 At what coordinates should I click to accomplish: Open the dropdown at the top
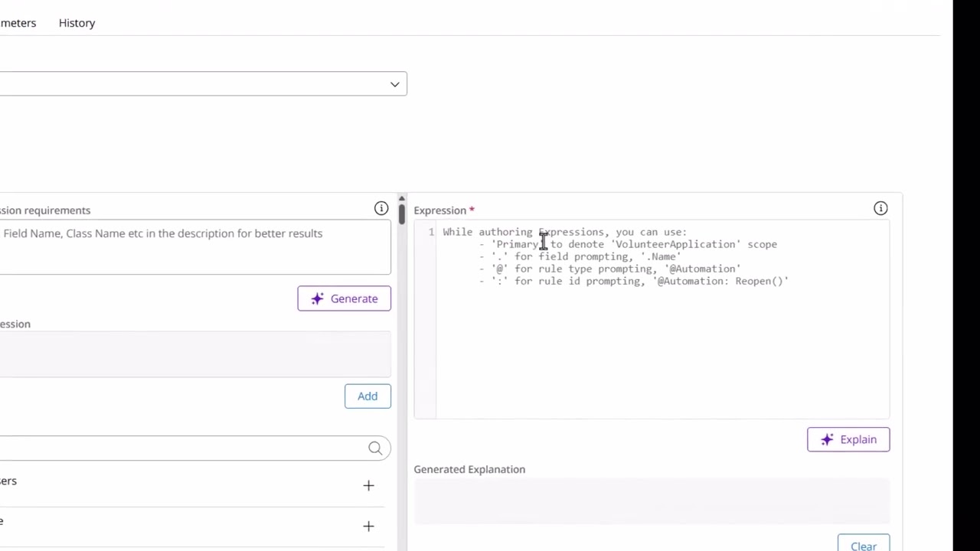click(x=203, y=83)
